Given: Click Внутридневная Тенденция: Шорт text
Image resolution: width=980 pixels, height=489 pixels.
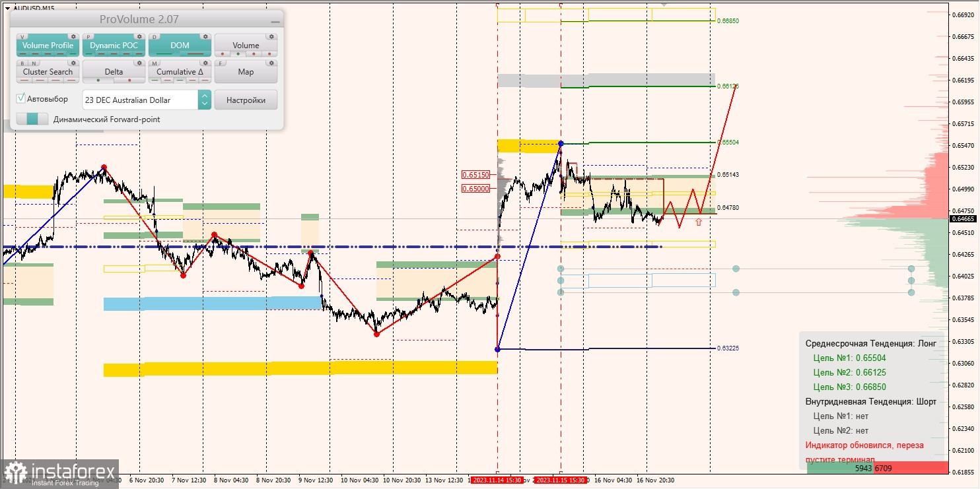Looking at the screenshot, I should [871, 402].
